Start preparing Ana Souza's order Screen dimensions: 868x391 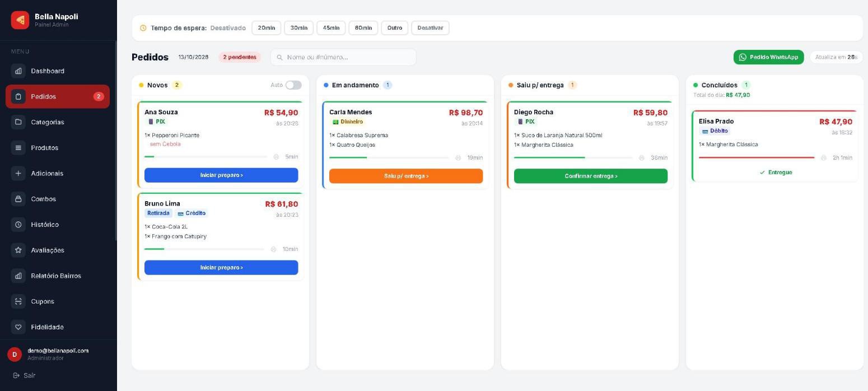click(221, 175)
